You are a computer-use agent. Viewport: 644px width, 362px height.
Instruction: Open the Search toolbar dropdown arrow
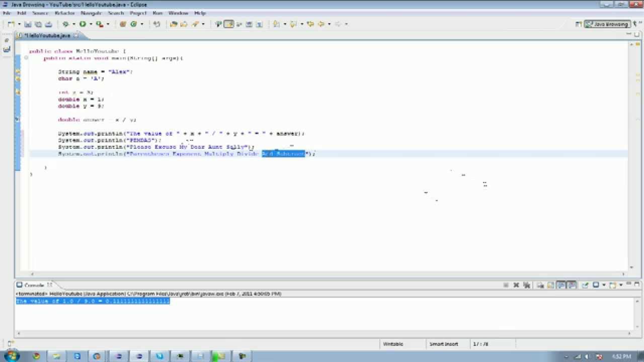[203, 24]
